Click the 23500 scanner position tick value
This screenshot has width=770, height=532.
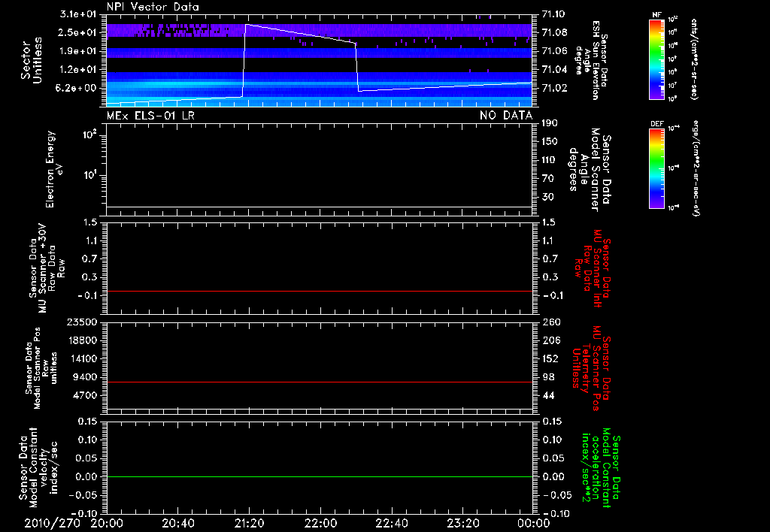click(81, 322)
